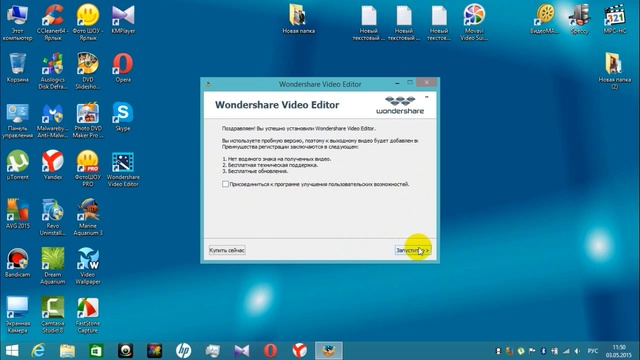Open the CCleaner64 shortcut icon
640x360 pixels.
tap(53, 22)
